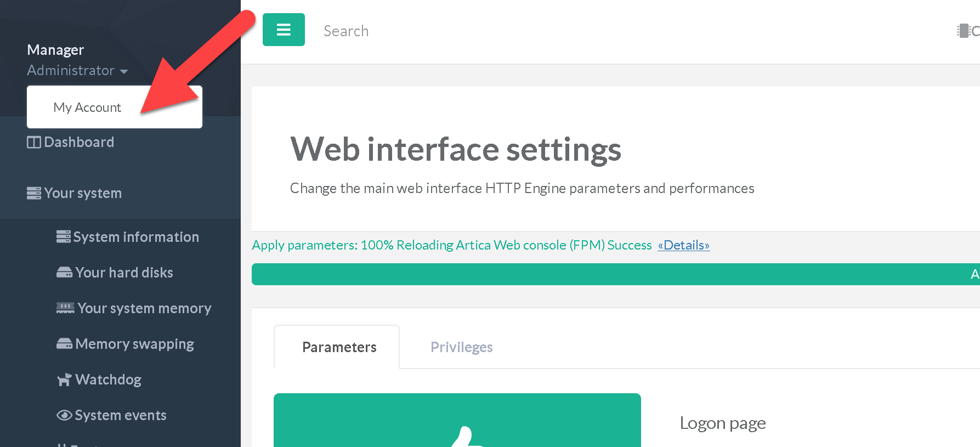Select the Parameters tab
Image resolution: width=980 pixels, height=447 pixels.
click(x=339, y=347)
